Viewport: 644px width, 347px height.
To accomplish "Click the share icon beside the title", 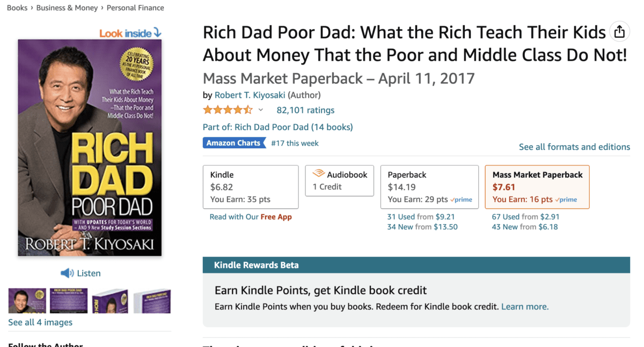I will click(619, 32).
